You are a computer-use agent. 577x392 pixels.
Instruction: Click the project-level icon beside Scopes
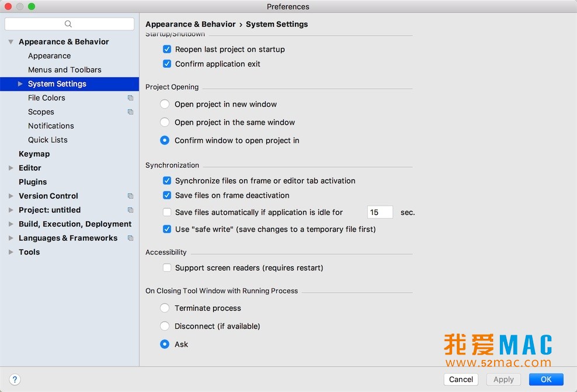coord(130,112)
